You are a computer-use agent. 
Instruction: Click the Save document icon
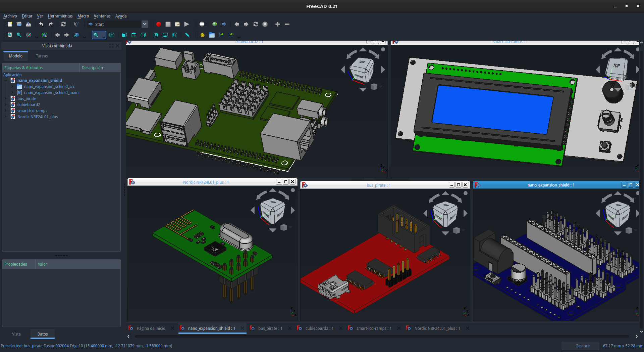point(29,24)
